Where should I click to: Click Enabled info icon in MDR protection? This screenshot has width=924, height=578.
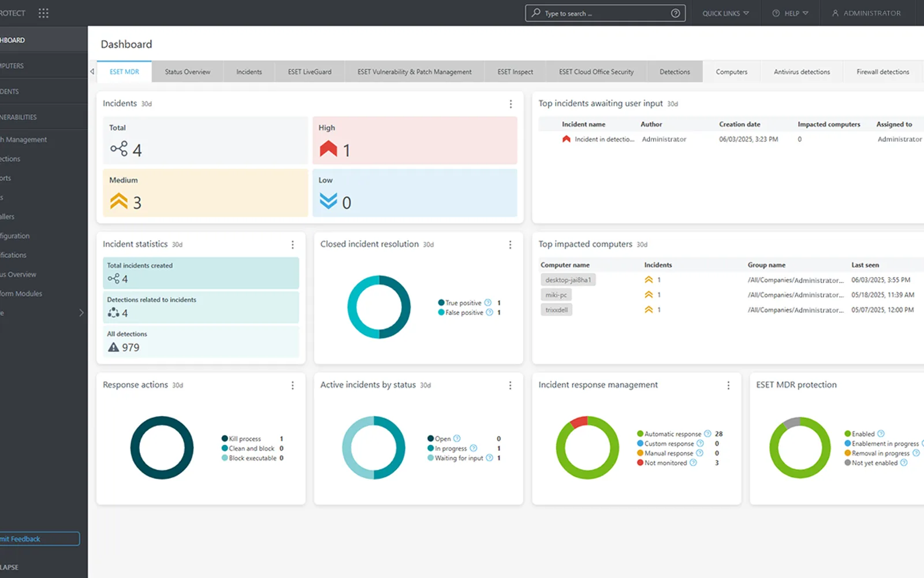click(x=881, y=433)
